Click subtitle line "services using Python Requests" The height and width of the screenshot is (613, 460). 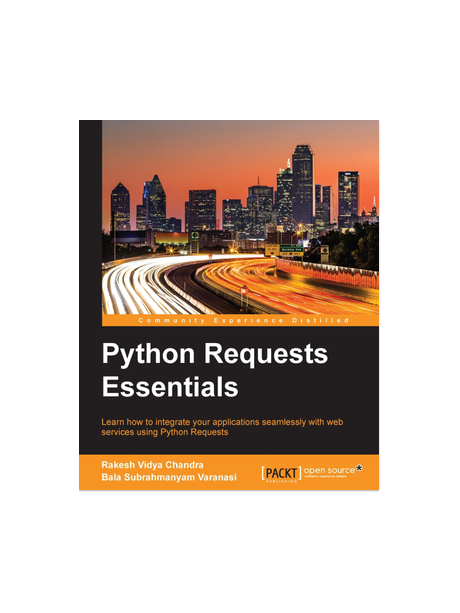[x=165, y=432]
